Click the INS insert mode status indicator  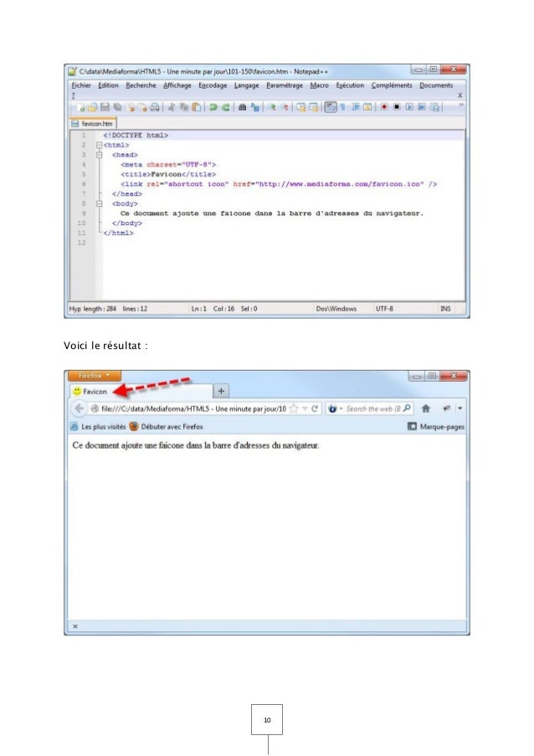446,309
